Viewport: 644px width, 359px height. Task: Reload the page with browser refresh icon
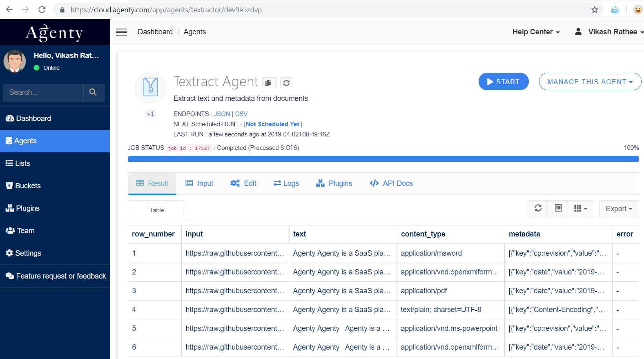(42, 9)
